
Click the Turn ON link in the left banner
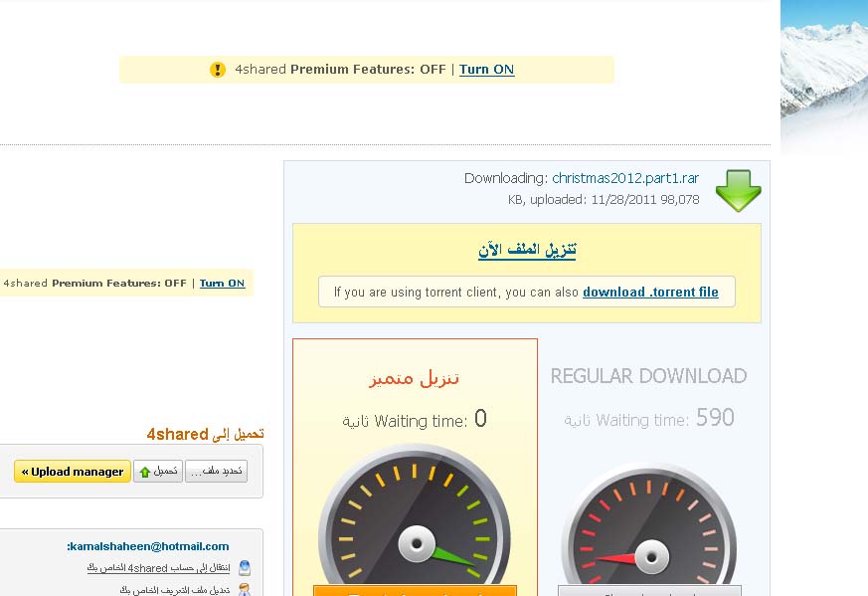(222, 284)
